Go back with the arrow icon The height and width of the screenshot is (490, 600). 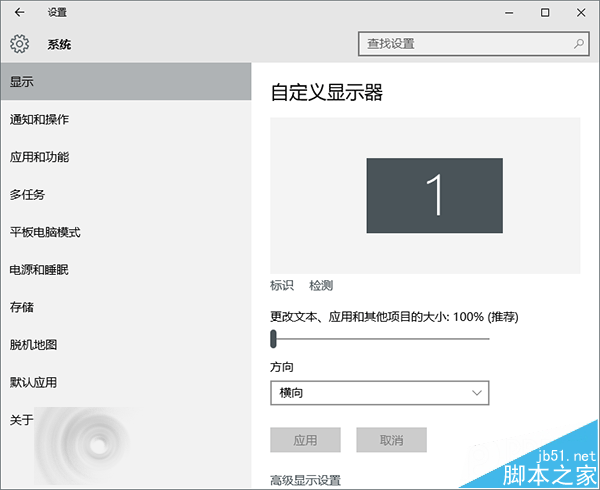coord(19,13)
